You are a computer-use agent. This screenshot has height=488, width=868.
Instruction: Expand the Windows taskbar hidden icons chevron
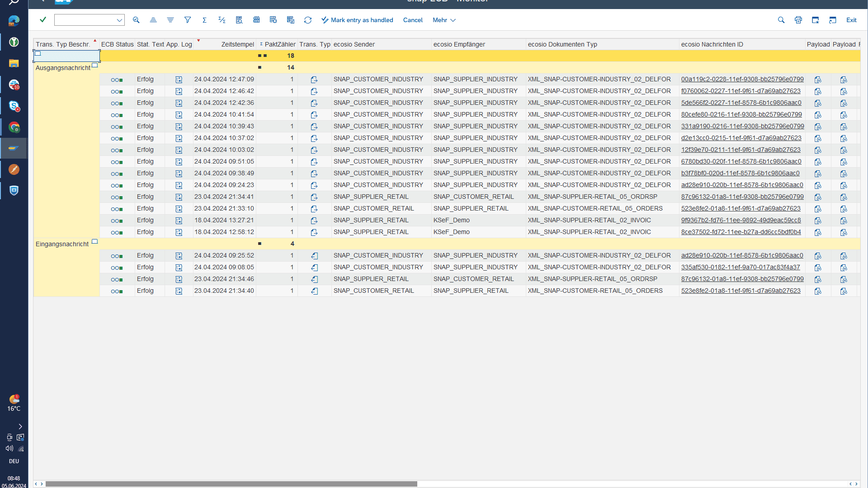tap(20, 427)
